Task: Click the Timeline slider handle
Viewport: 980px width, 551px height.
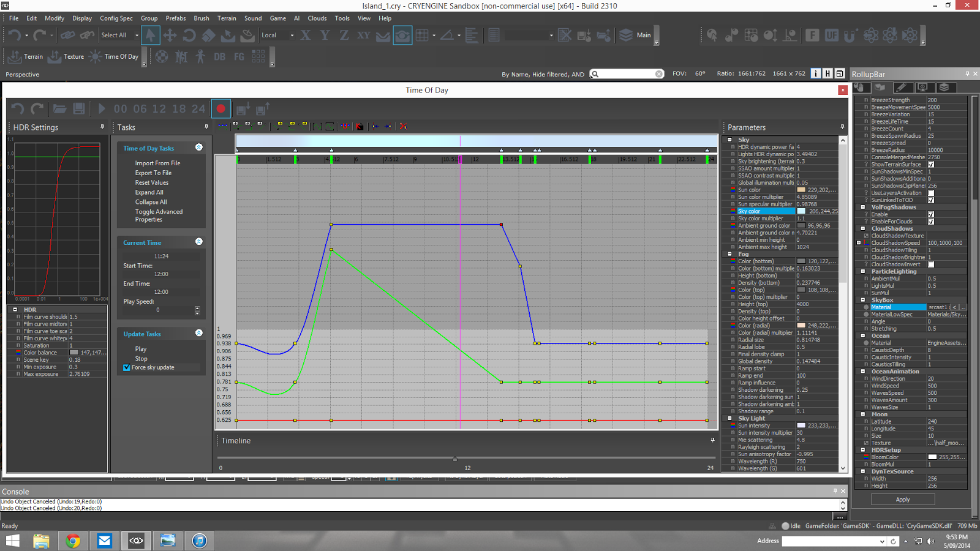Action: pos(454,459)
